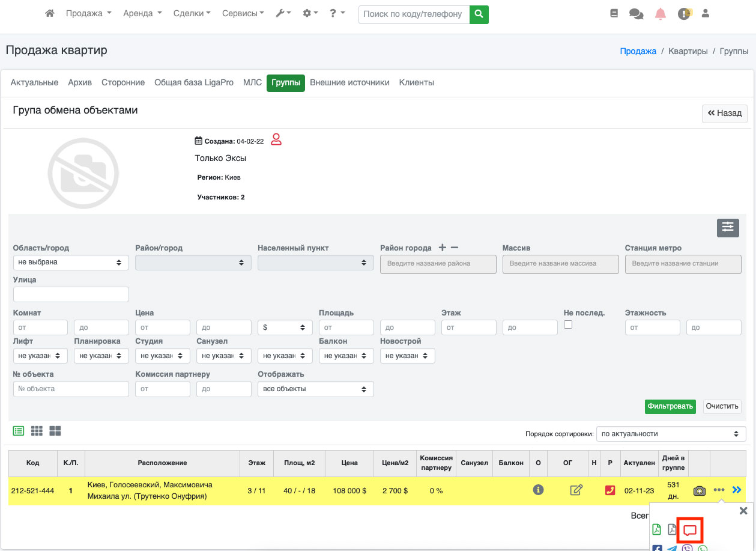Switch to the large tile view layout
Image resolution: width=756 pixels, height=551 pixels.
(x=55, y=431)
